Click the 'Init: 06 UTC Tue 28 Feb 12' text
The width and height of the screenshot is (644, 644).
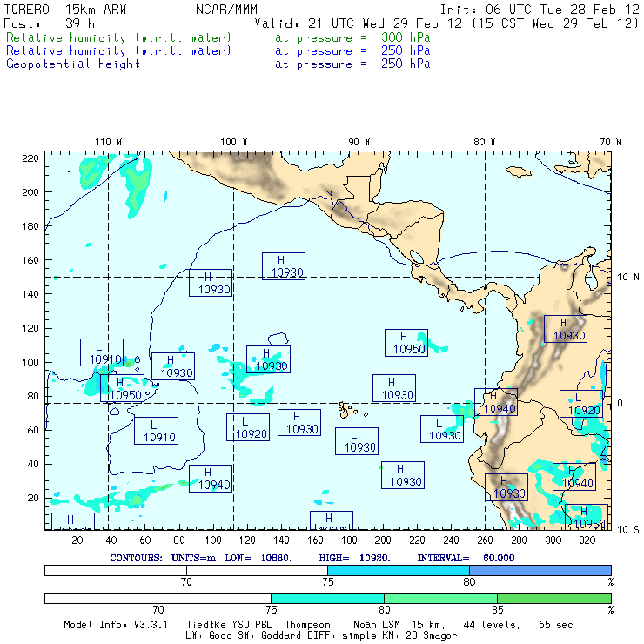pyautogui.click(x=540, y=9)
